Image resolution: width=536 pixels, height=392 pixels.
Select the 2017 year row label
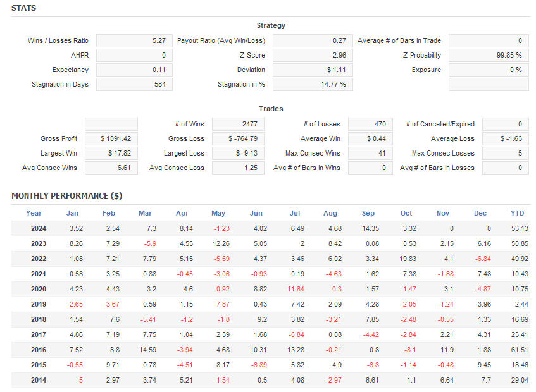coord(38,334)
